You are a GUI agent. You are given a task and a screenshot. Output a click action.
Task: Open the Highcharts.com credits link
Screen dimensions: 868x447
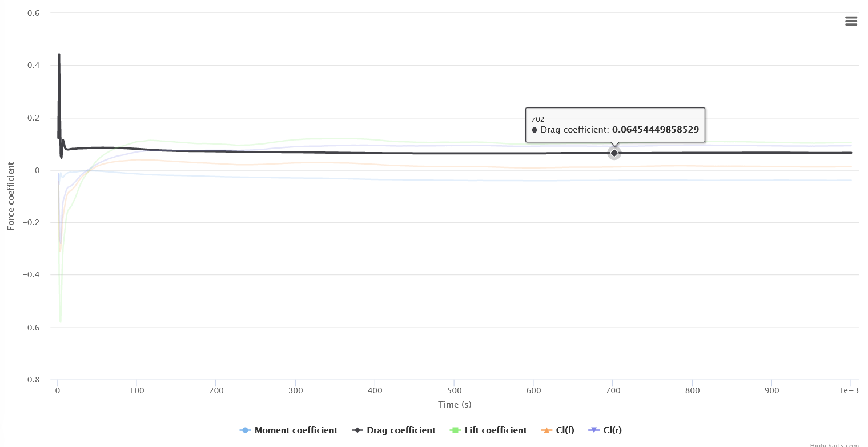coord(834,445)
